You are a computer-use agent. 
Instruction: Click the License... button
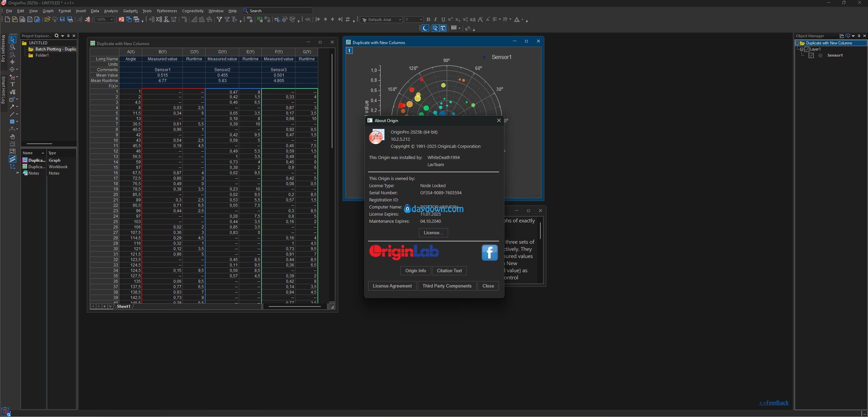coord(433,233)
